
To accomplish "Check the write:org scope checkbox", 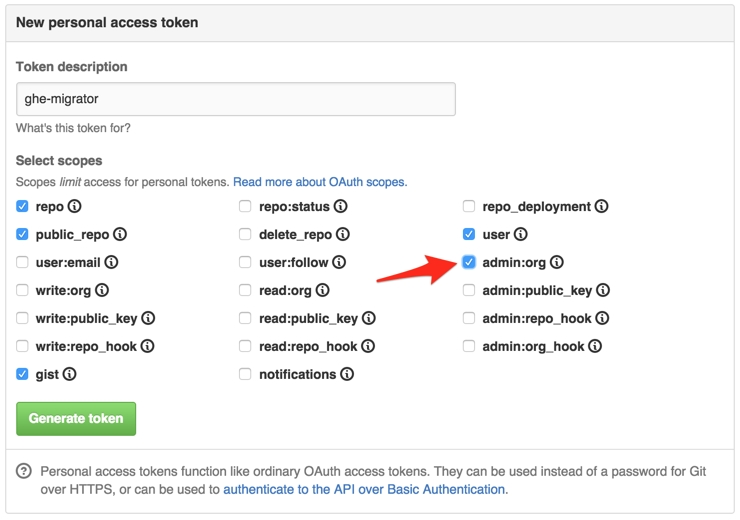I will (x=23, y=291).
